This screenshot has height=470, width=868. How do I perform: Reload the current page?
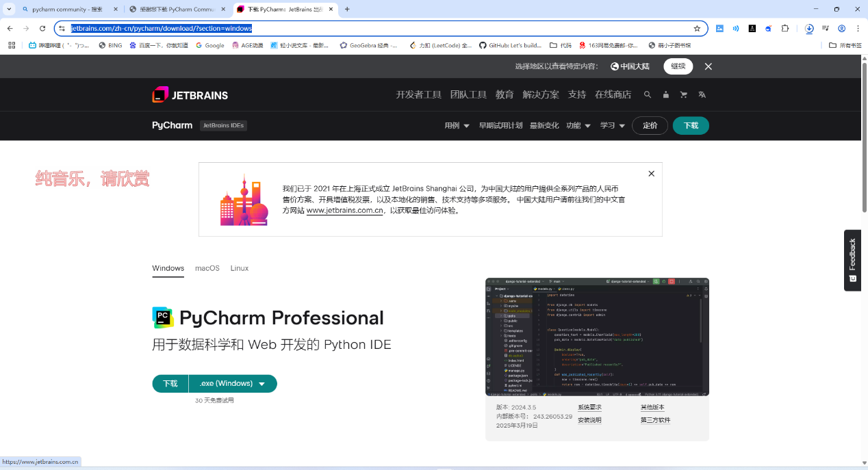click(42, 29)
